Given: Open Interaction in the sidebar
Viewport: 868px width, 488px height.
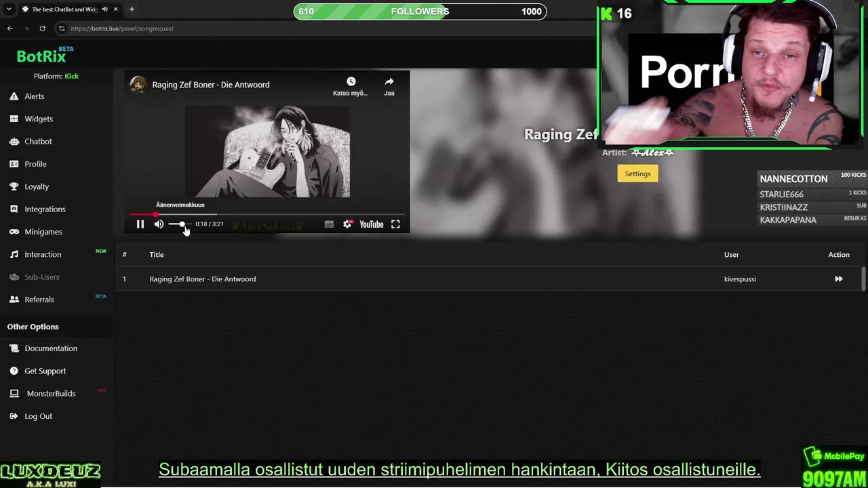Looking at the screenshot, I should [x=43, y=254].
